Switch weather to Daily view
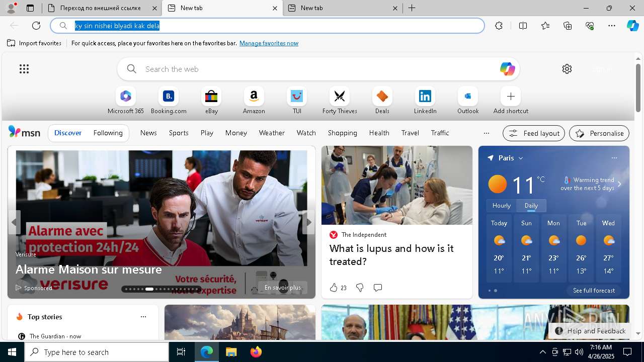 coord(531,206)
